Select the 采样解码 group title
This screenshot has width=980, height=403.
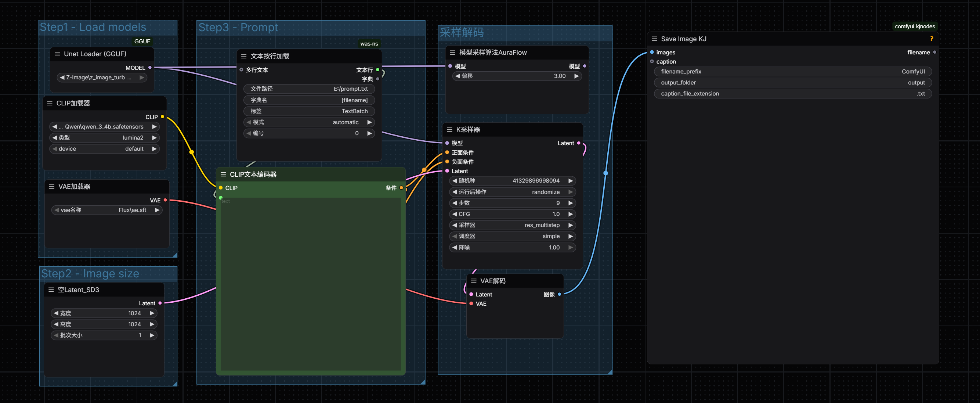462,33
